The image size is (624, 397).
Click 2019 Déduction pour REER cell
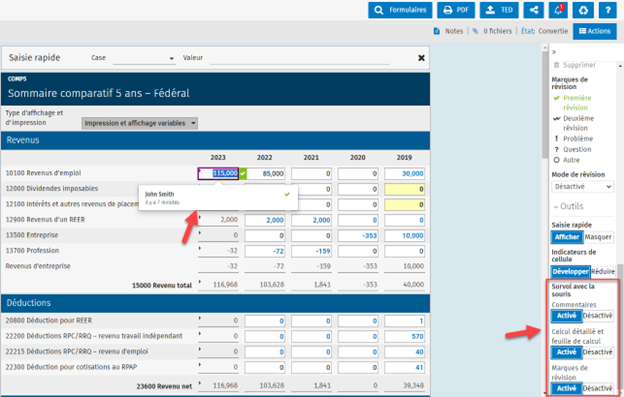pos(404,321)
